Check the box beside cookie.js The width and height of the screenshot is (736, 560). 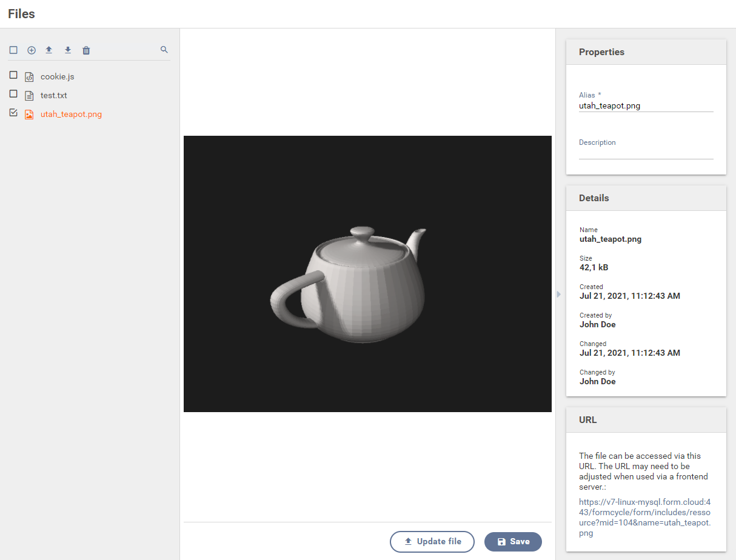click(x=13, y=75)
